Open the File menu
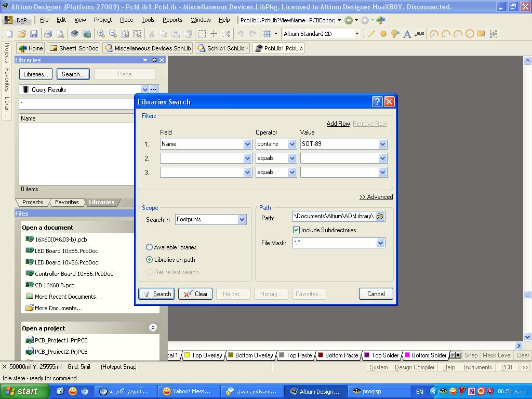The image size is (532, 399). [44, 20]
